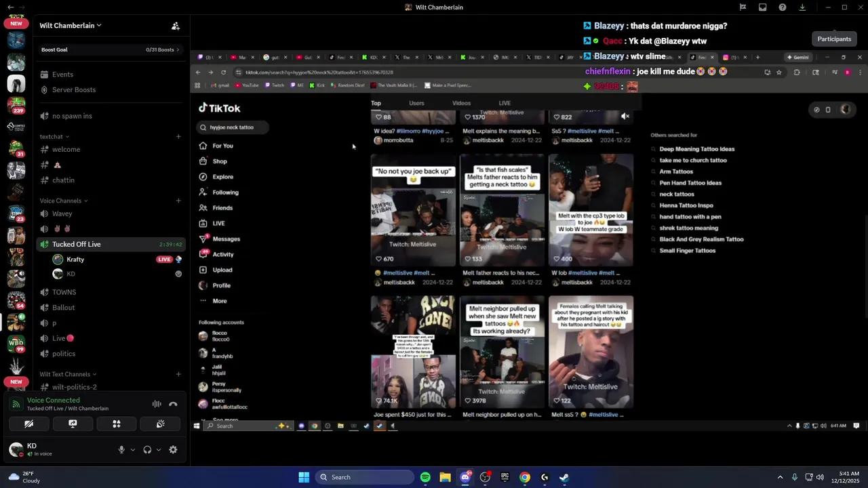This screenshot has height=488, width=868.
Task: Click the TikTok logo in stream
Action: tap(219, 108)
